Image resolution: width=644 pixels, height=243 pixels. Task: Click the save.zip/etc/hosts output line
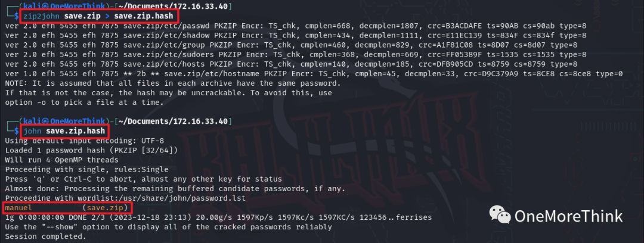pyautogui.click(x=291, y=64)
